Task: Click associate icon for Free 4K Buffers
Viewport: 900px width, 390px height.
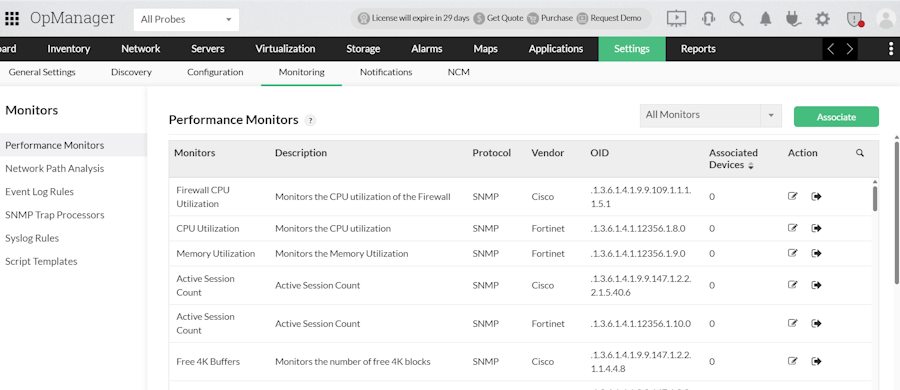Action: click(816, 361)
